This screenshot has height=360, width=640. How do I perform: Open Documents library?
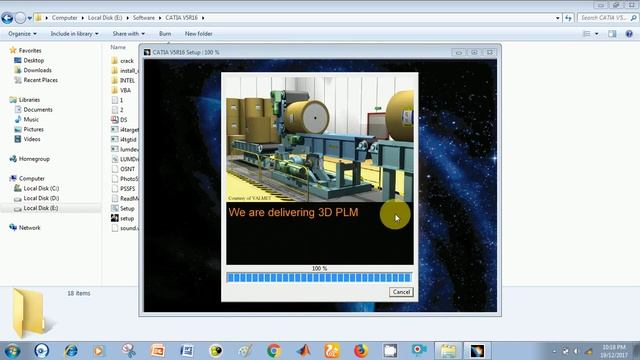[x=38, y=109]
